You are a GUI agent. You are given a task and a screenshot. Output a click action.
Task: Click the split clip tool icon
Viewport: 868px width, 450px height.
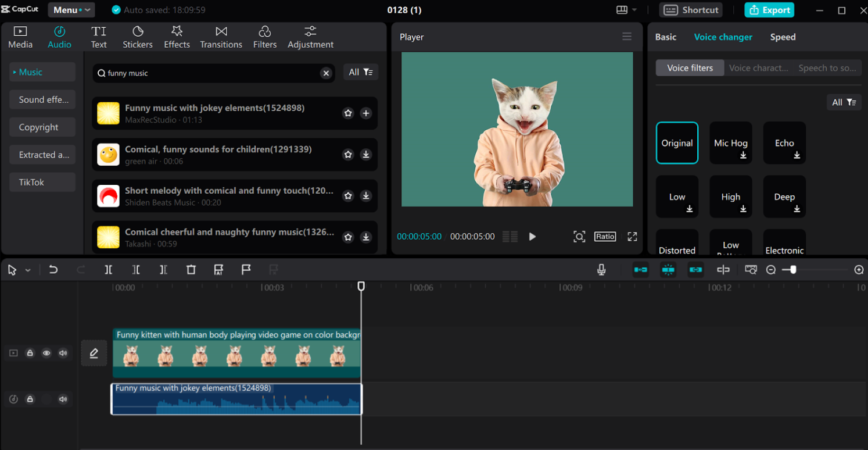tap(109, 270)
